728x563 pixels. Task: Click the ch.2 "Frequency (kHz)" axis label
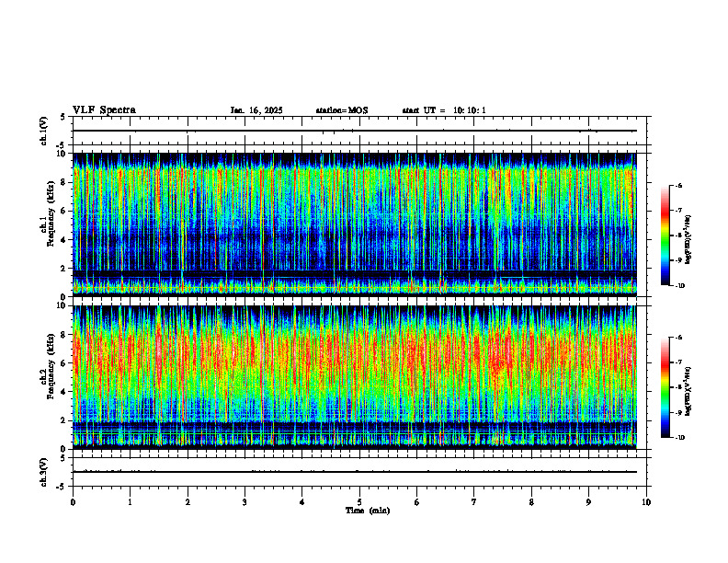click(x=52, y=366)
